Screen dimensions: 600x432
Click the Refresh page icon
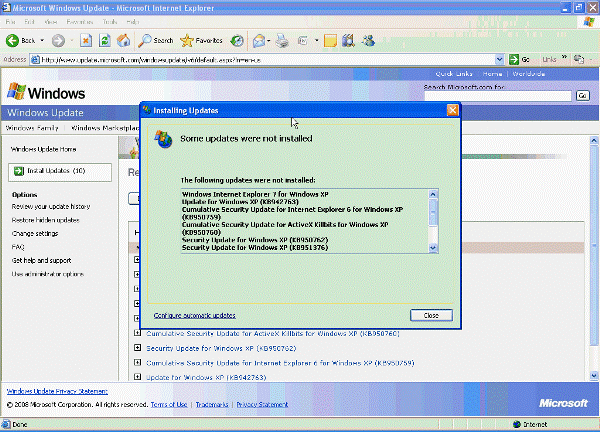[105, 40]
